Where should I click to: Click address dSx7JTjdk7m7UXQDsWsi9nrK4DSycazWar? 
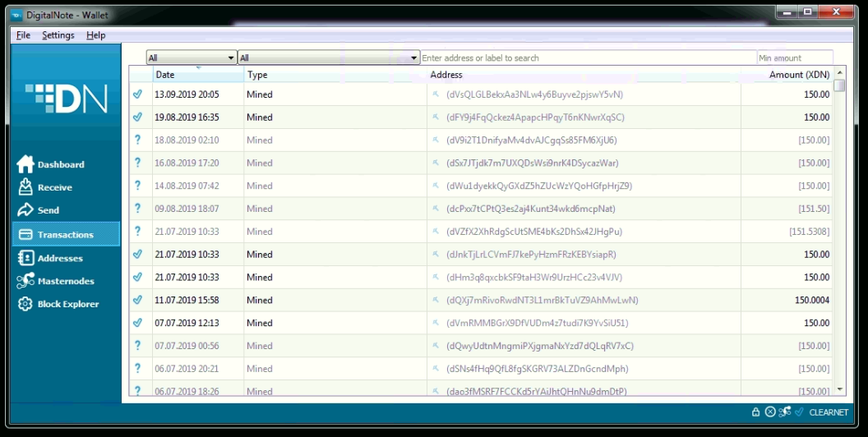click(x=533, y=163)
